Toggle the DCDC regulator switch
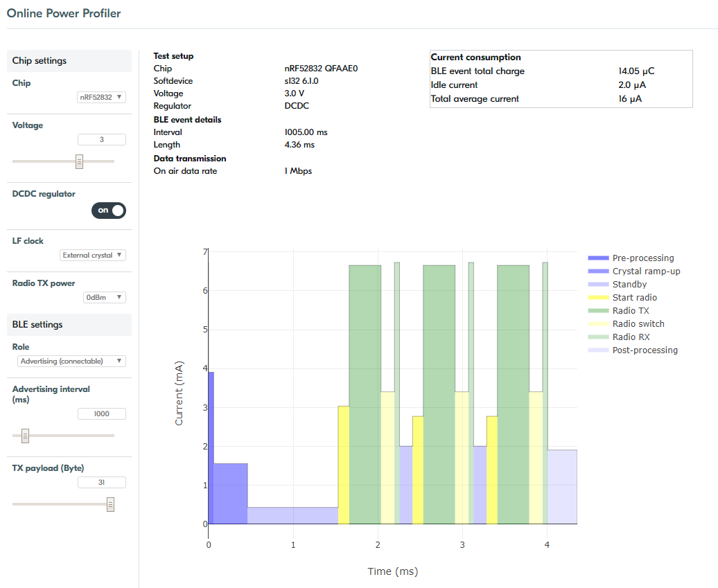718x588 pixels. coord(109,211)
